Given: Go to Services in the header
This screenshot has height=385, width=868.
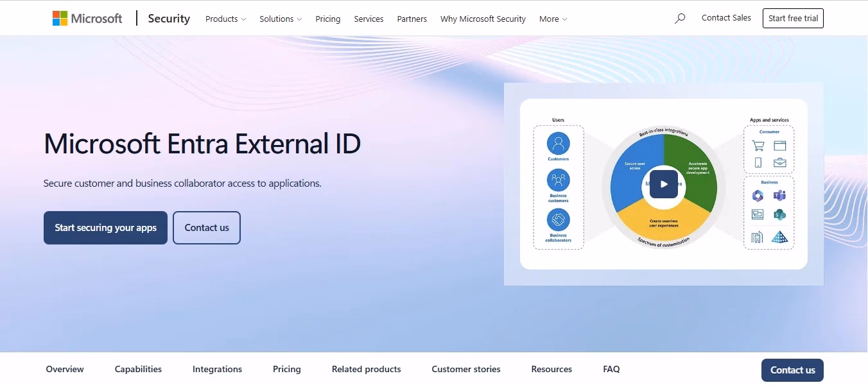Looking at the screenshot, I should [369, 19].
